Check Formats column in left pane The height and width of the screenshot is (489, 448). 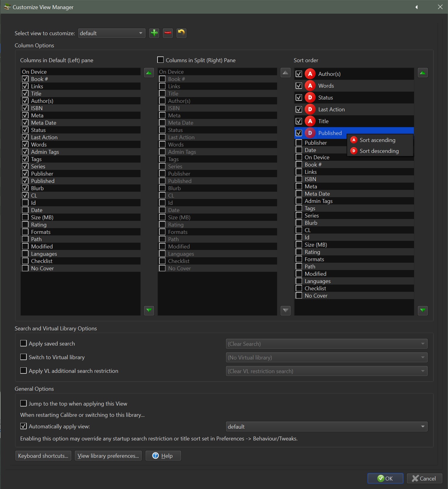click(x=25, y=232)
